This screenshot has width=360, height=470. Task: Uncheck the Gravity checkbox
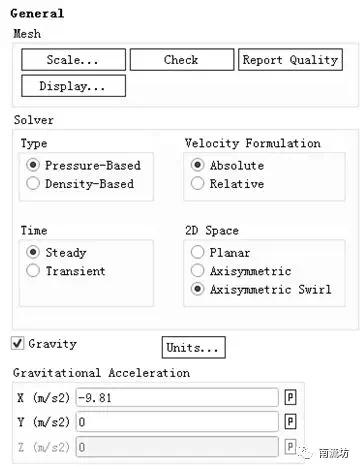(17, 343)
